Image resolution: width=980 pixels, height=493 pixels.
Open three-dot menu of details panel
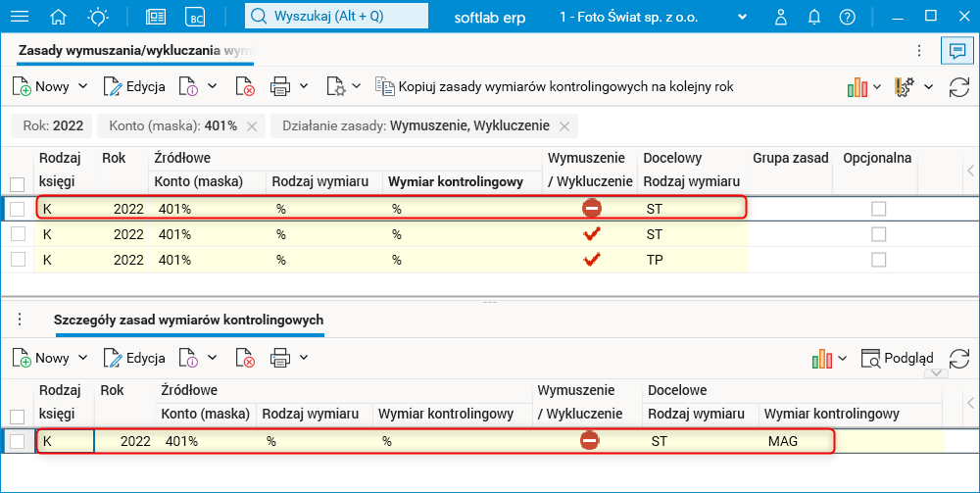20,320
